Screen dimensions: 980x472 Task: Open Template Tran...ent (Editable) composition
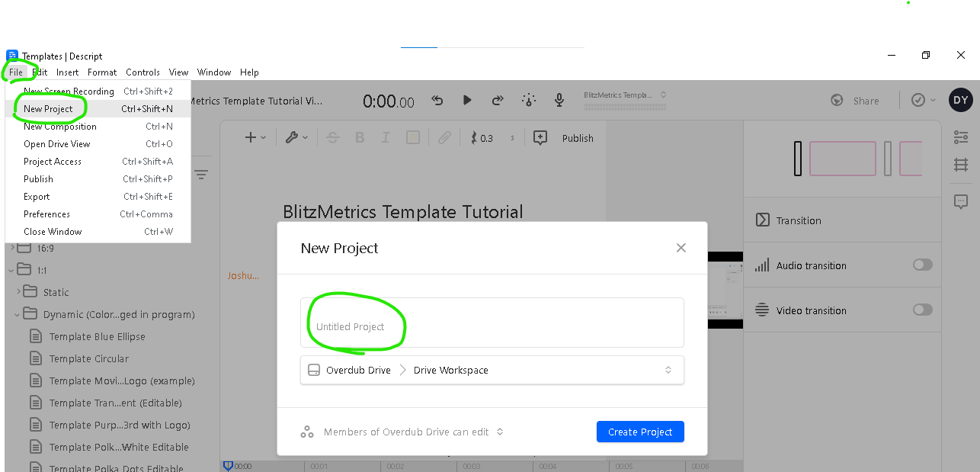(x=115, y=403)
